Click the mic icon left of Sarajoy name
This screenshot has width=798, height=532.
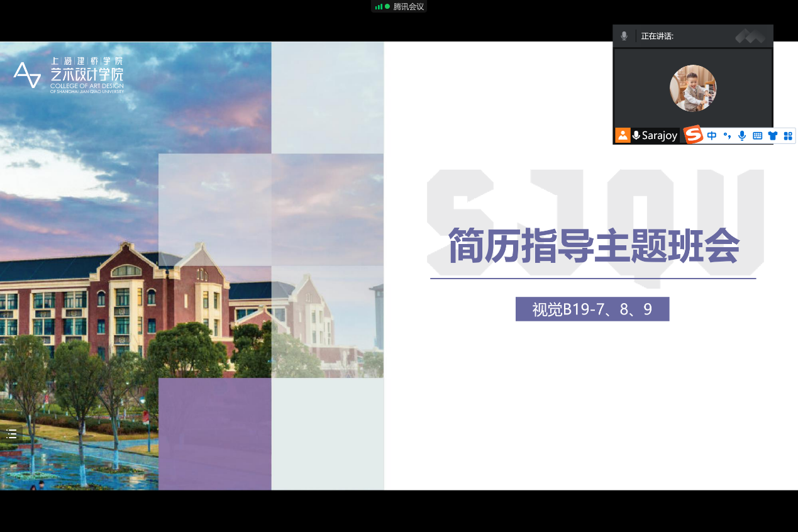click(636, 135)
